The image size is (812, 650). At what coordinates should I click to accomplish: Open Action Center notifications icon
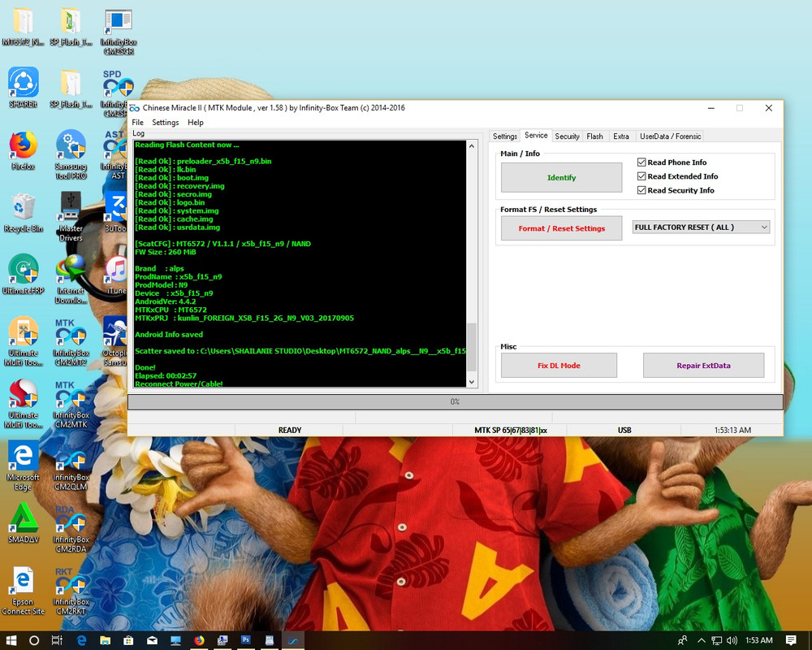(x=791, y=640)
